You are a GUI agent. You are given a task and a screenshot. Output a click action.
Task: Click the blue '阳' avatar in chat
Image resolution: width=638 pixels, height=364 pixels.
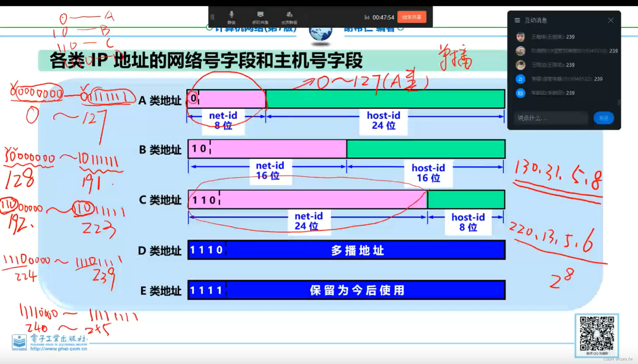(x=520, y=93)
